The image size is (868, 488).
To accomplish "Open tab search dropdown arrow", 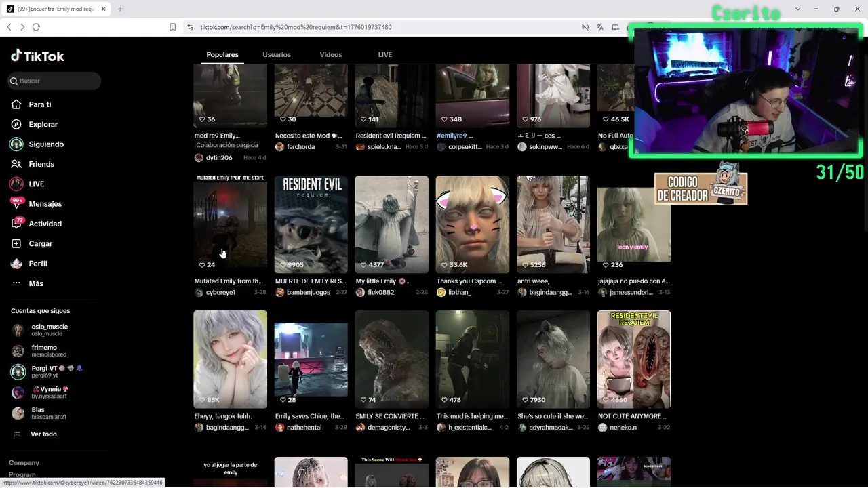I will tap(797, 9).
